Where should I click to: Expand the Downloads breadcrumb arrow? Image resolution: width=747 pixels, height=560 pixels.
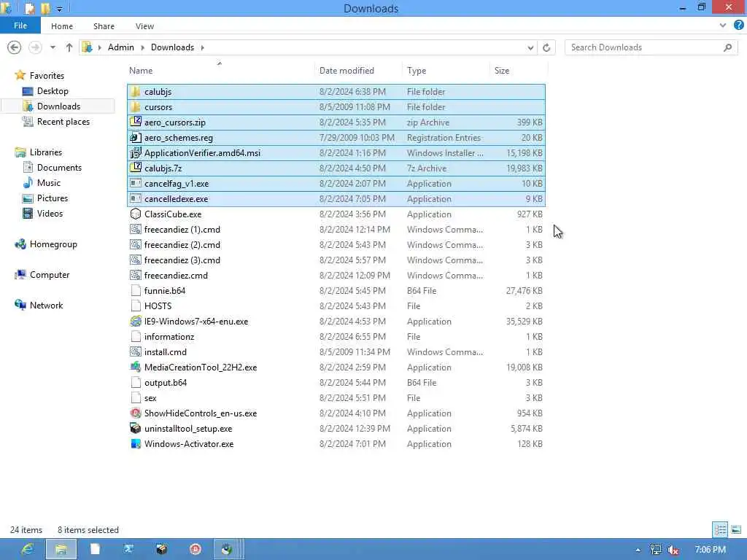pyautogui.click(x=203, y=47)
